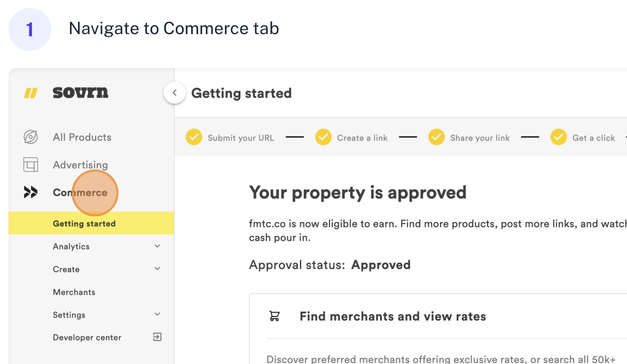Open the Getting started menu item
Image resolution: width=627 pixels, height=364 pixels.
tap(84, 224)
